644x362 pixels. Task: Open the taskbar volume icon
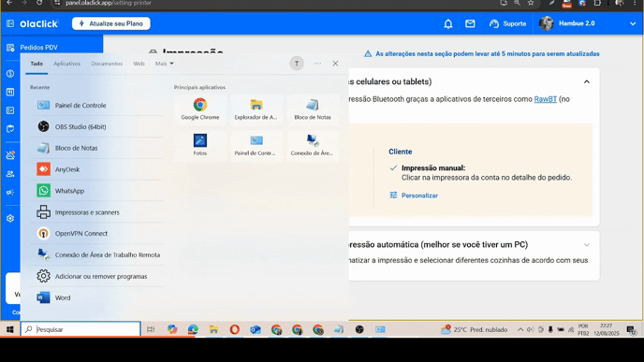pyautogui.click(x=530, y=329)
